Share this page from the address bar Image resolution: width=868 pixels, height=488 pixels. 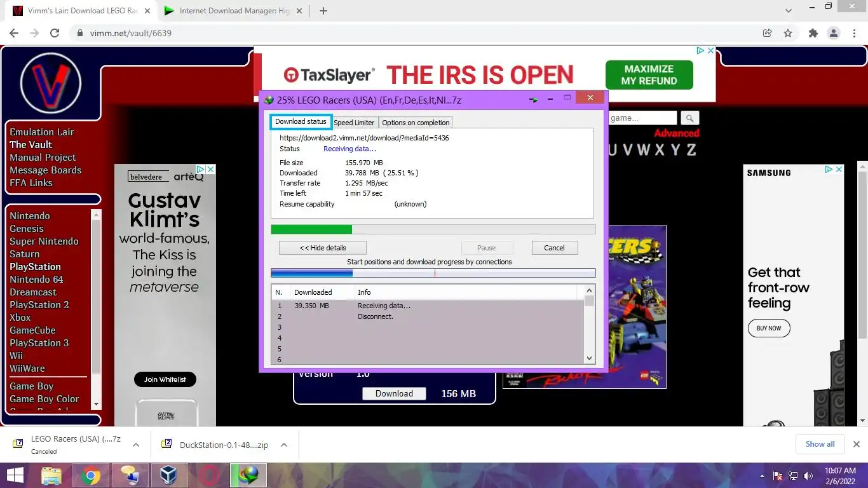[768, 33]
